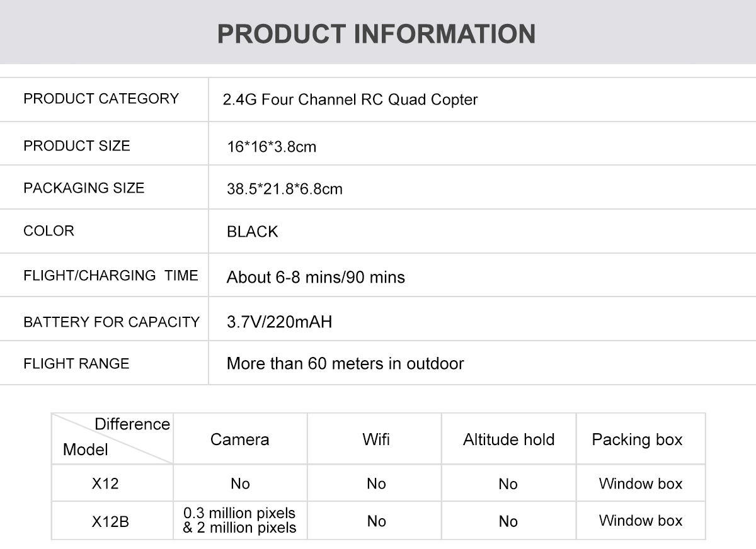
Task: Click About 6-8 mins/90 mins value
Action: coord(316,277)
